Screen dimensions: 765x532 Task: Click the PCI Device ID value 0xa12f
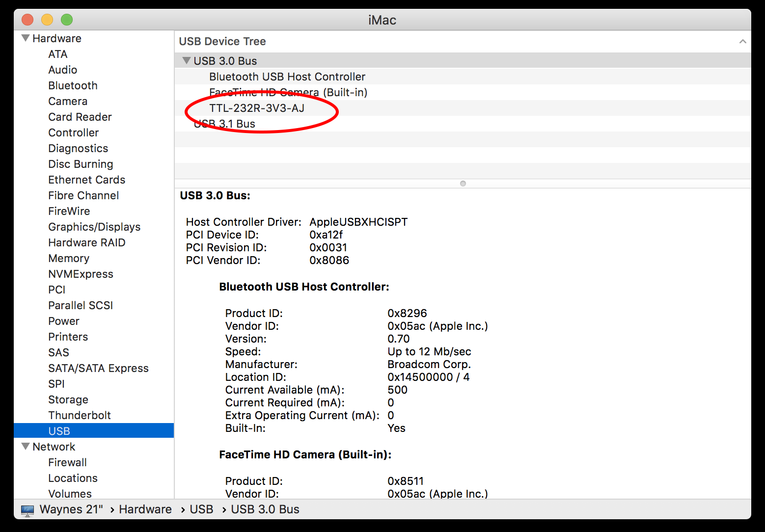(x=326, y=235)
